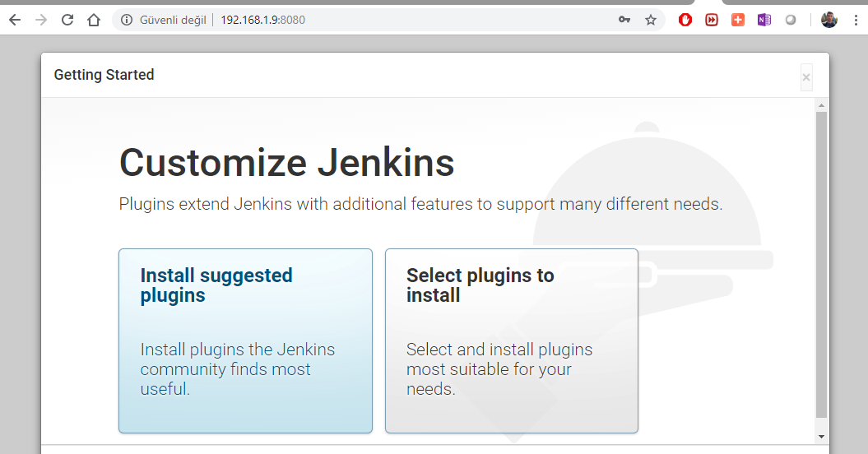
Task: Open saved passwords key icon
Action: [x=624, y=20]
